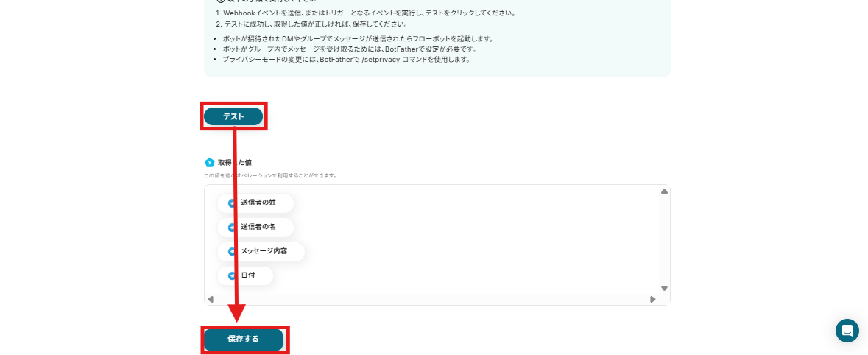Click Telegram icon beside メッセージ内容
Screen dimensions: 868x355
(232, 252)
